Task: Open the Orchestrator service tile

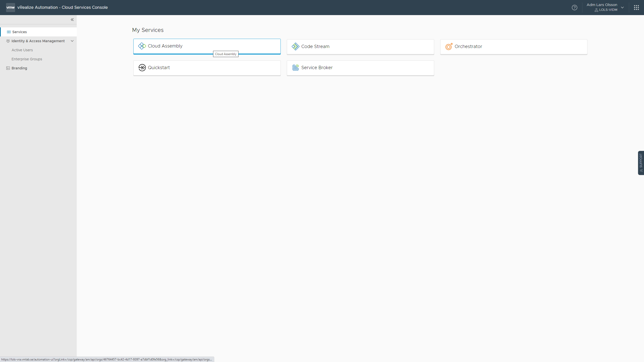Action: pos(514,47)
